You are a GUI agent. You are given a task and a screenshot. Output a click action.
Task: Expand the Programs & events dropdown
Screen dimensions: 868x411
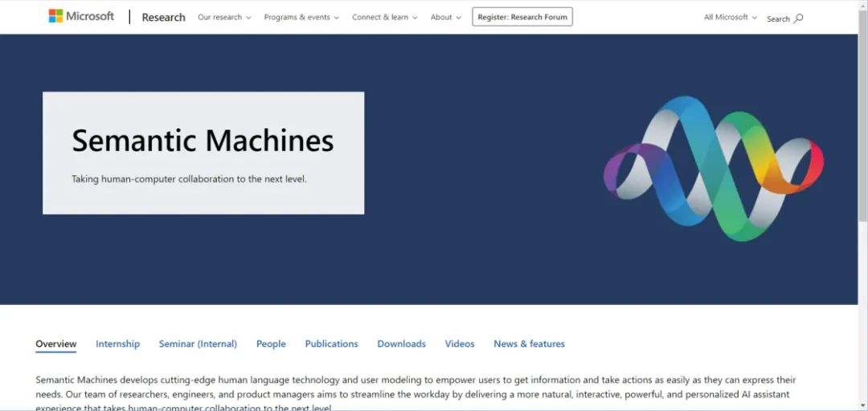tap(301, 17)
